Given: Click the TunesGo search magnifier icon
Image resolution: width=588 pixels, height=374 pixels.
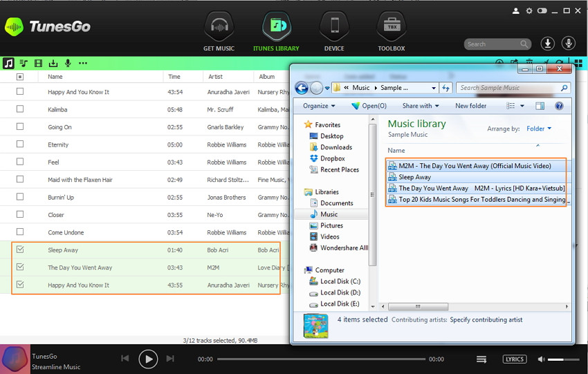Looking at the screenshot, I should click(x=524, y=44).
